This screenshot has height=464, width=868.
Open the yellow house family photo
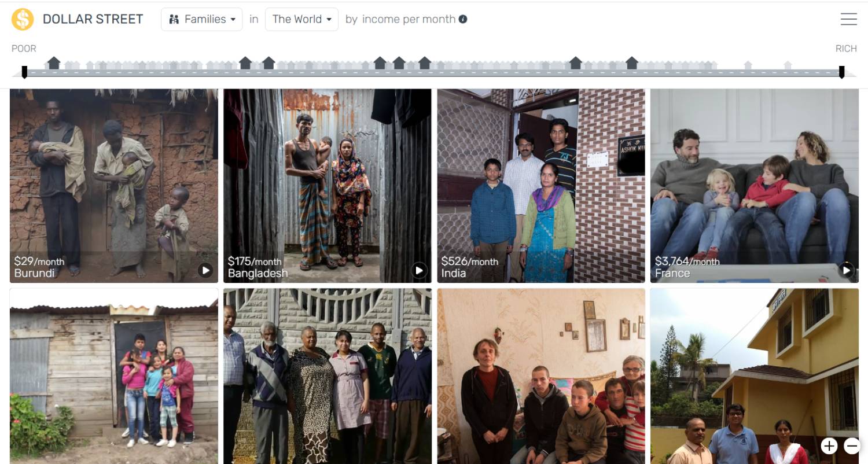(755, 376)
